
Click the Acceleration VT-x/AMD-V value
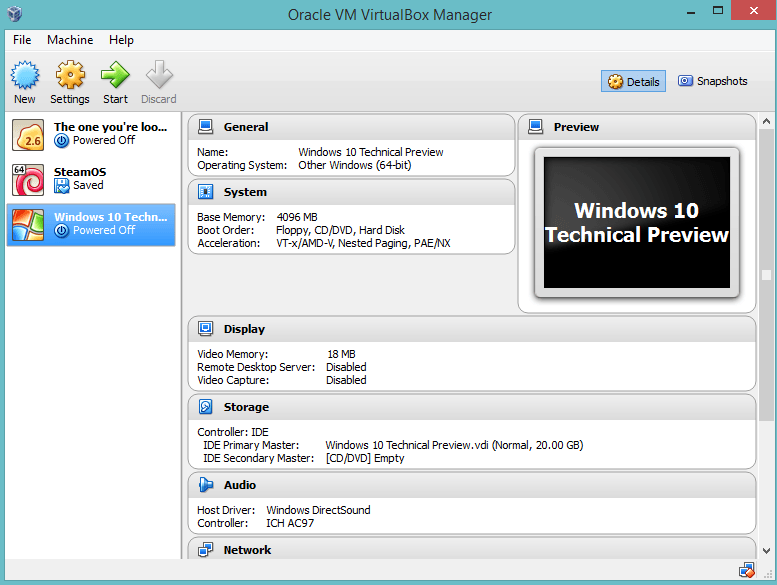click(x=363, y=243)
